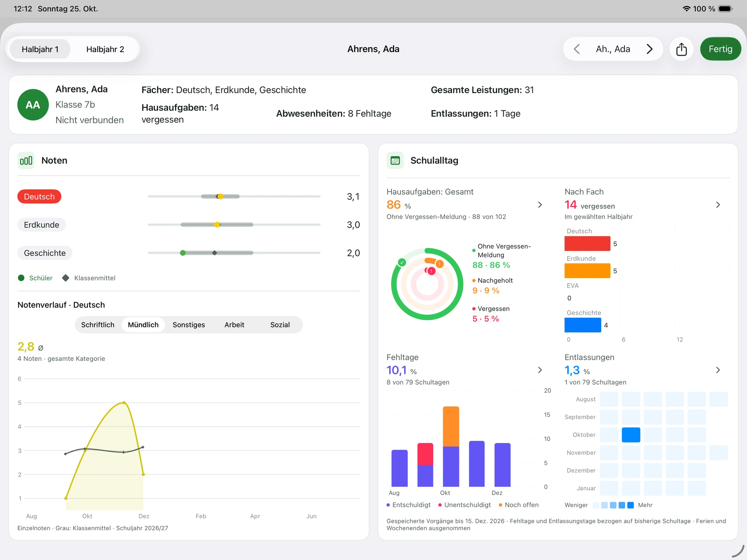Switch to Halbjahr 2
747x560 pixels.
[x=105, y=49]
